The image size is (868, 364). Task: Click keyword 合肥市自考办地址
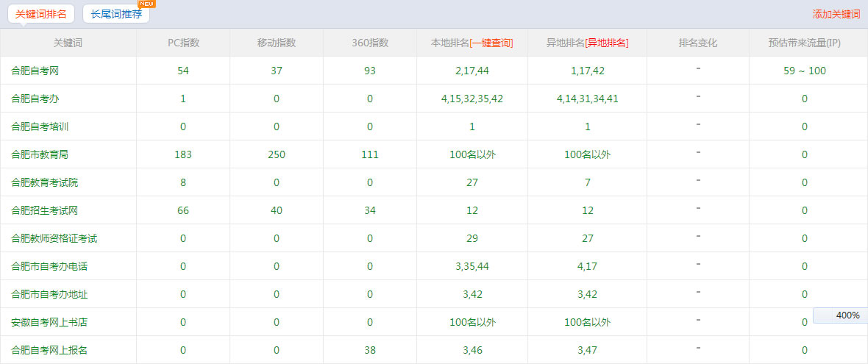click(x=49, y=294)
